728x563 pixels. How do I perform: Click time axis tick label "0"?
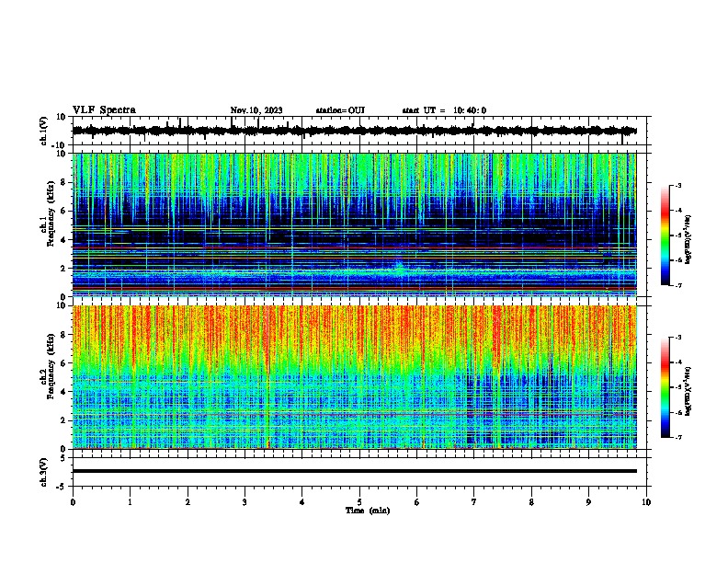coord(73,502)
